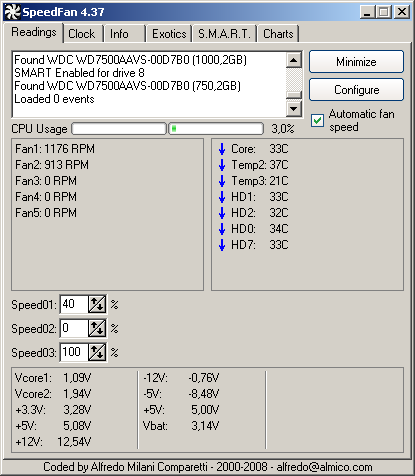Minimize window via title bar button
This screenshot has height=476, width=415.
[x=368, y=12]
